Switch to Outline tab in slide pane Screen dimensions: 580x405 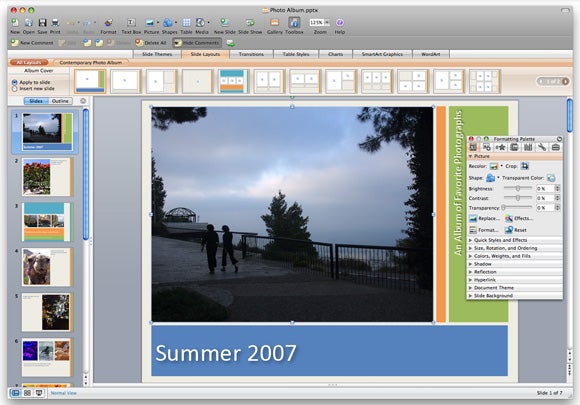pos(60,101)
